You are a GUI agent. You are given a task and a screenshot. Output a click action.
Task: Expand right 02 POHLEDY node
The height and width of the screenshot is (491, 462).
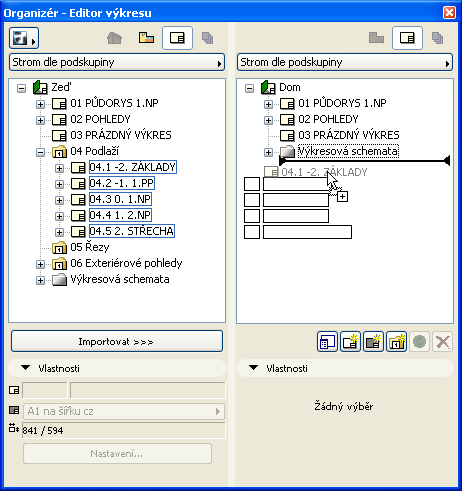268,120
